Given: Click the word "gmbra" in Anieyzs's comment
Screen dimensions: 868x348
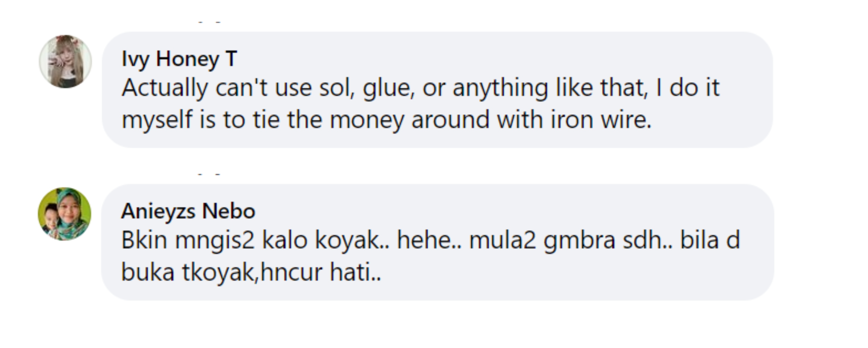Looking at the screenshot, I should coord(579,240).
